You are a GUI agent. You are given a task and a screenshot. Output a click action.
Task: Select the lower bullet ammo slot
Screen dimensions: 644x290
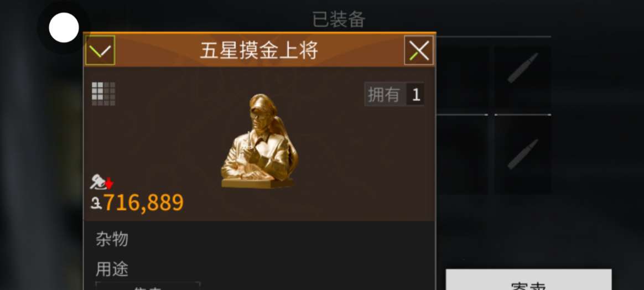pyautogui.click(x=522, y=154)
